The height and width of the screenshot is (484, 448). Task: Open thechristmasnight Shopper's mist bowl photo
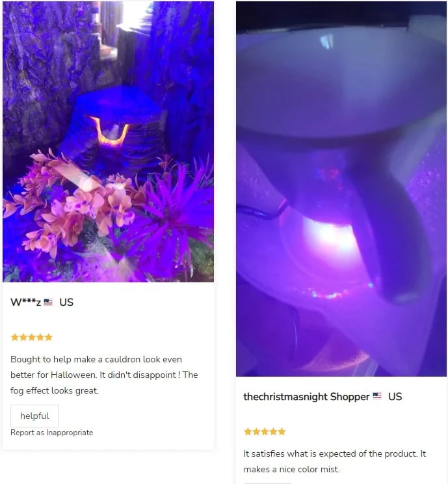click(x=341, y=189)
